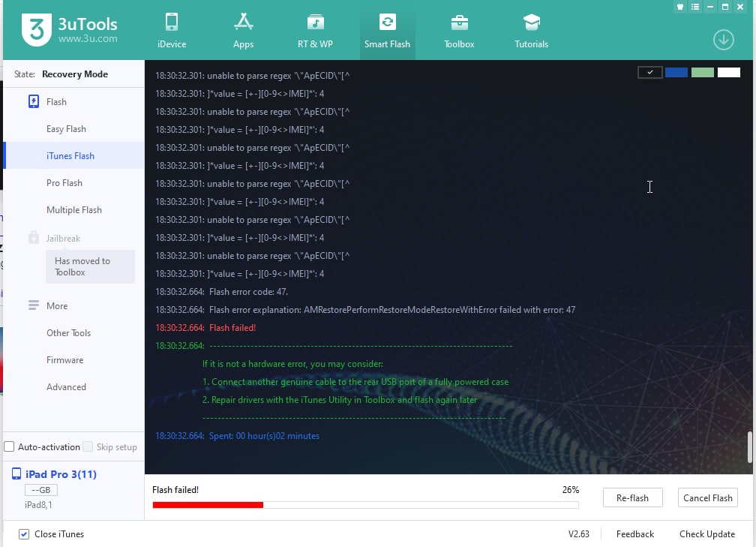Viewport: 756px width, 547px height.
Task: Click Check Update link
Action: click(706, 534)
